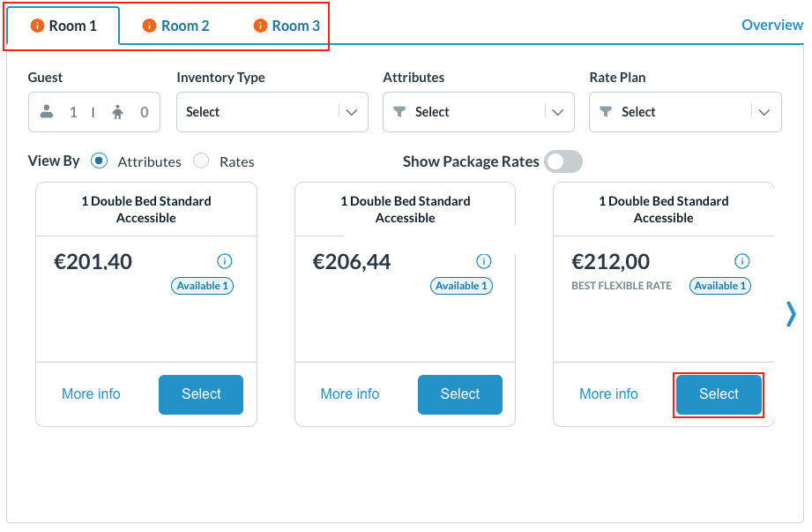Open the Rate Plan dropdown
This screenshot has width=812, height=532.
pos(684,112)
